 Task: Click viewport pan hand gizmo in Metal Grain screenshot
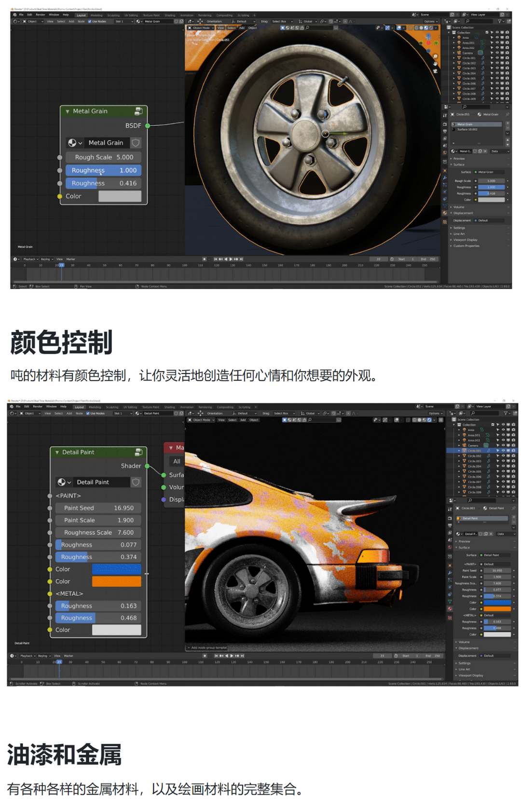435,63
